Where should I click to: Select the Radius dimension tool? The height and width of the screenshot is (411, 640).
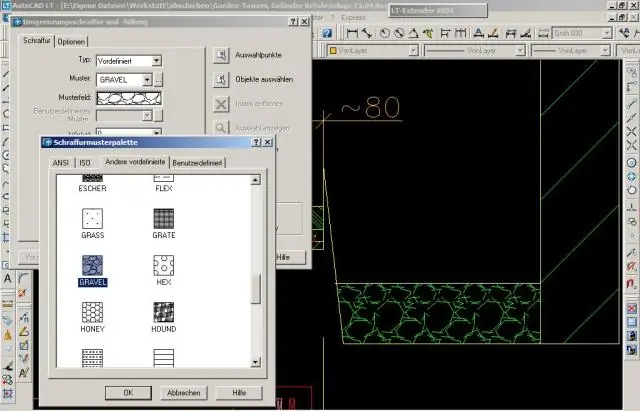[384, 33]
